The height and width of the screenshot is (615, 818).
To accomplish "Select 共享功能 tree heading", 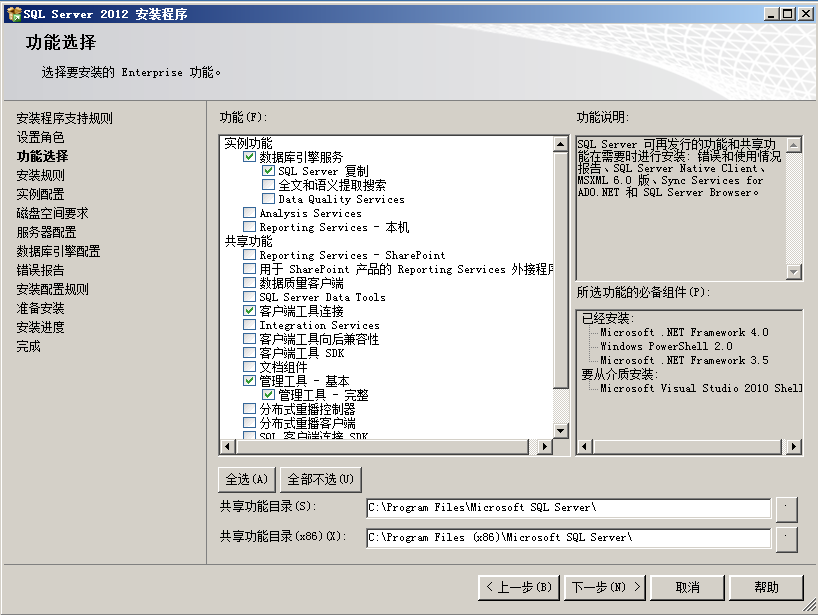I will [248, 241].
